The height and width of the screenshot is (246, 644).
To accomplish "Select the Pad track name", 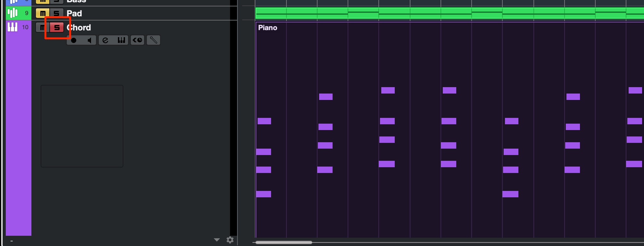I will [74, 13].
